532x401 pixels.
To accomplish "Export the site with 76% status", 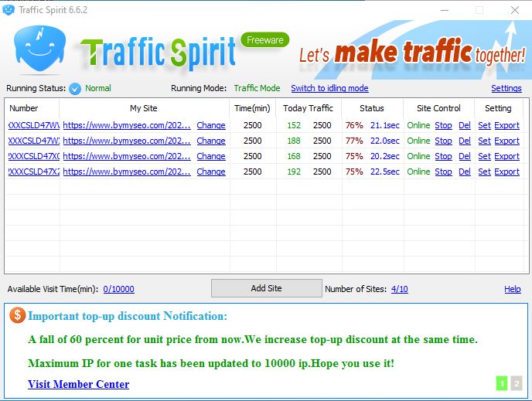I will pos(507,125).
